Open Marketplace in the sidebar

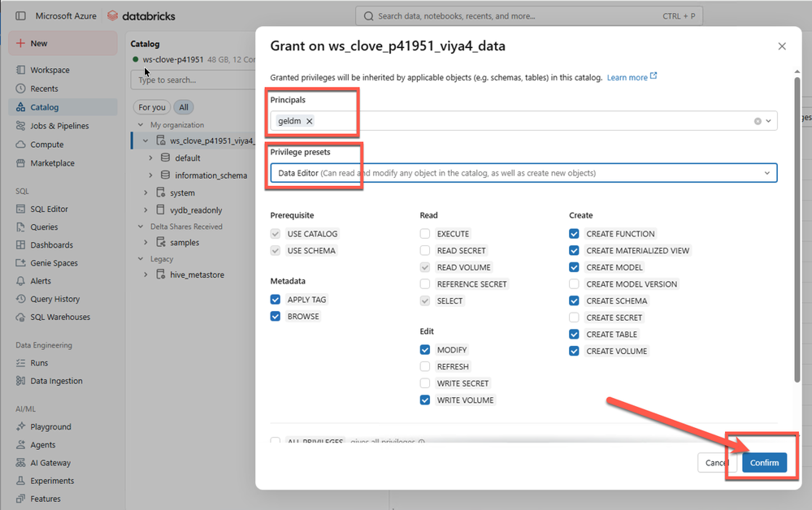pyautogui.click(x=52, y=163)
